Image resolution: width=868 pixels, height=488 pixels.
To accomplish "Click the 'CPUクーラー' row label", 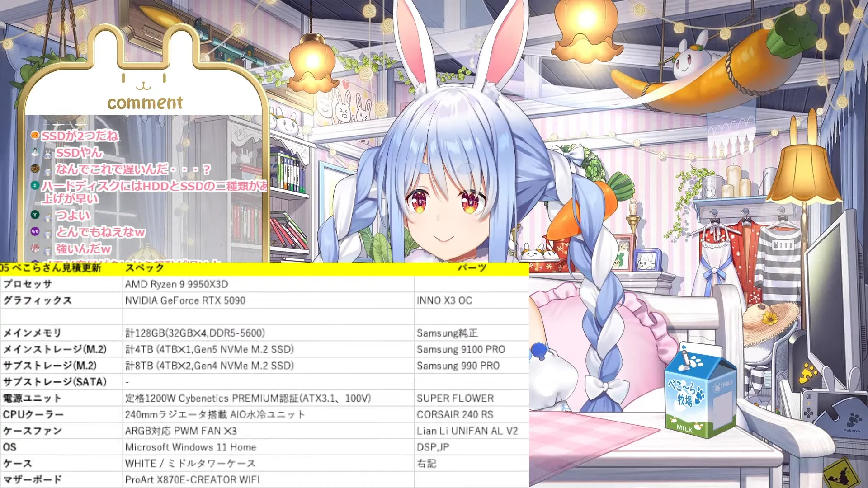I will [x=33, y=414].
